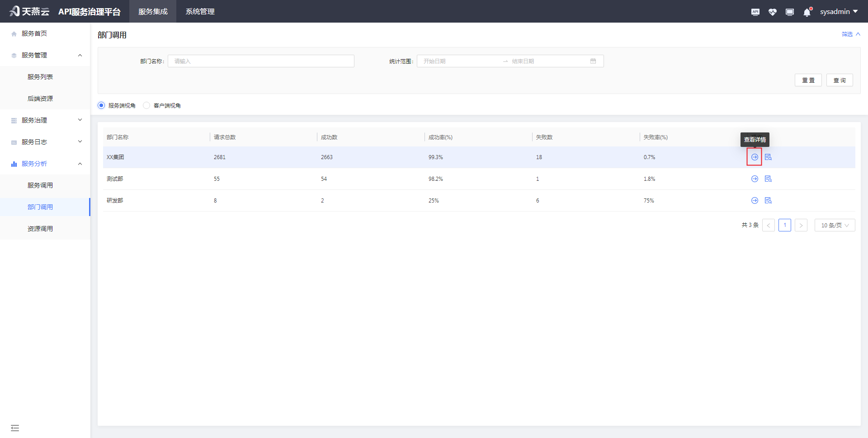Open the notification bell in the header
Screen dimensions: 868x438
point(807,12)
